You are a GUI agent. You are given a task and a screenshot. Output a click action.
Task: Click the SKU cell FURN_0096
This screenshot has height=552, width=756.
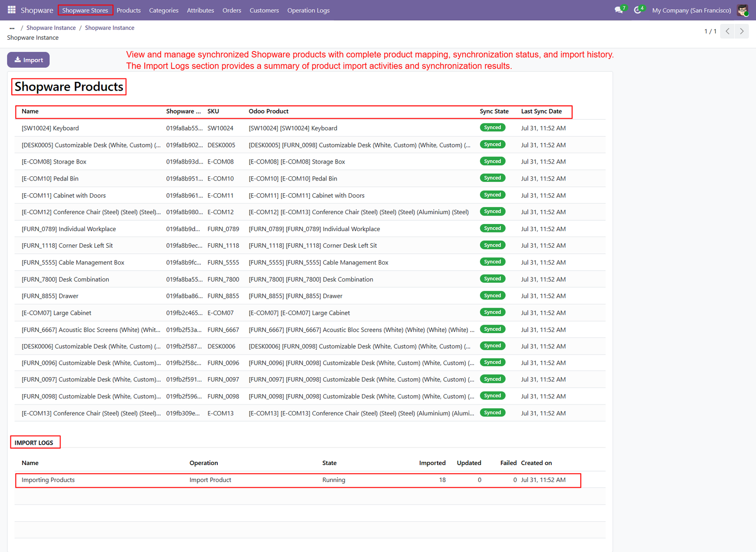coord(223,363)
